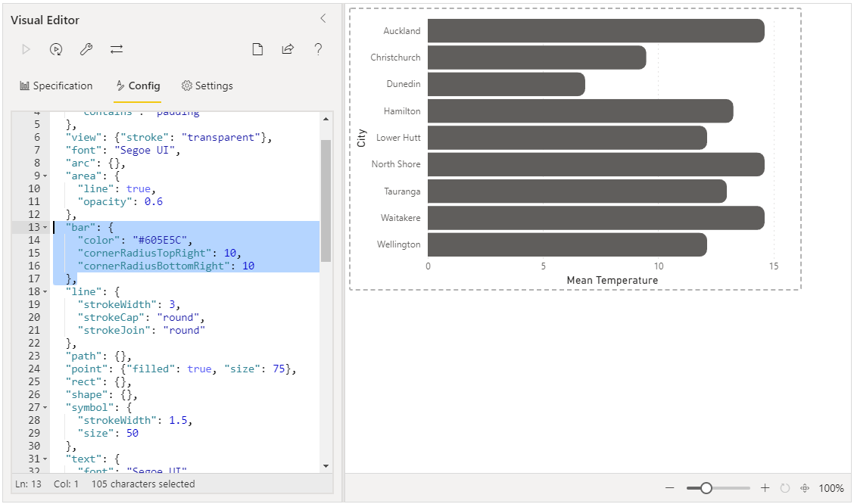Viewport: 854px width, 504px height.
Task: Click the "105 characters selected" status text
Action: [x=143, y=484]
